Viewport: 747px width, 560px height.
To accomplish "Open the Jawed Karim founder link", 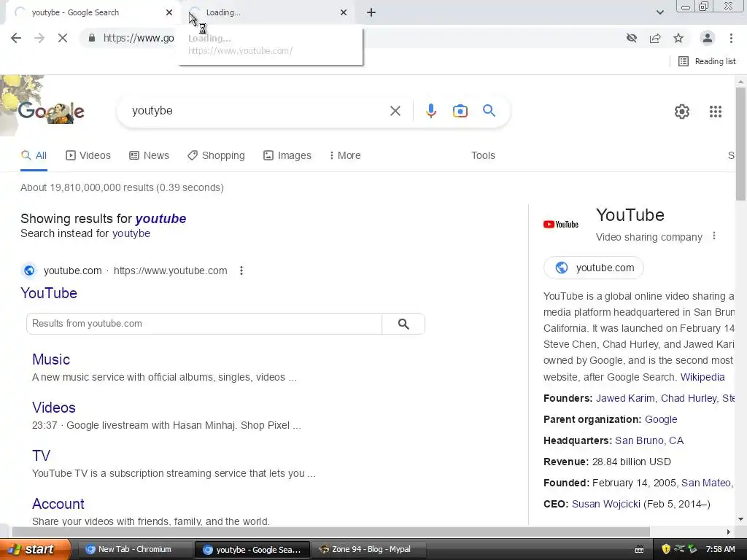I will (624, 399).
